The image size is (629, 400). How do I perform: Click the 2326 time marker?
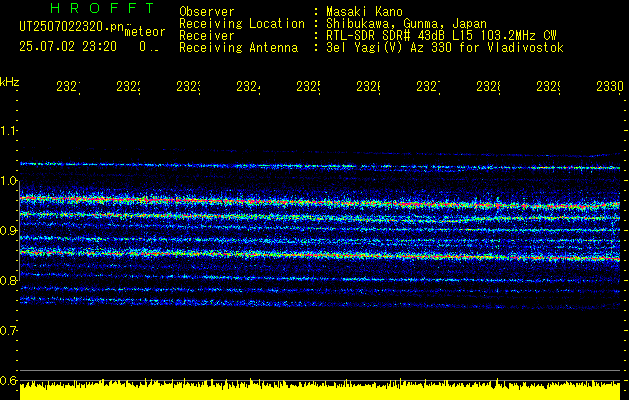pyautogui.click(x=368, y=87)
